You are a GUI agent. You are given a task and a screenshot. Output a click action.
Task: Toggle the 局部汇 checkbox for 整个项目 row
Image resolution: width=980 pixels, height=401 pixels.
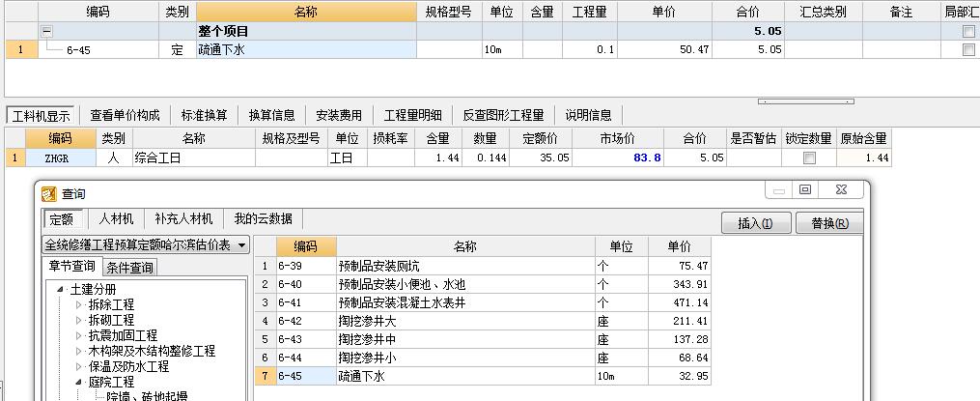(968, 31)
